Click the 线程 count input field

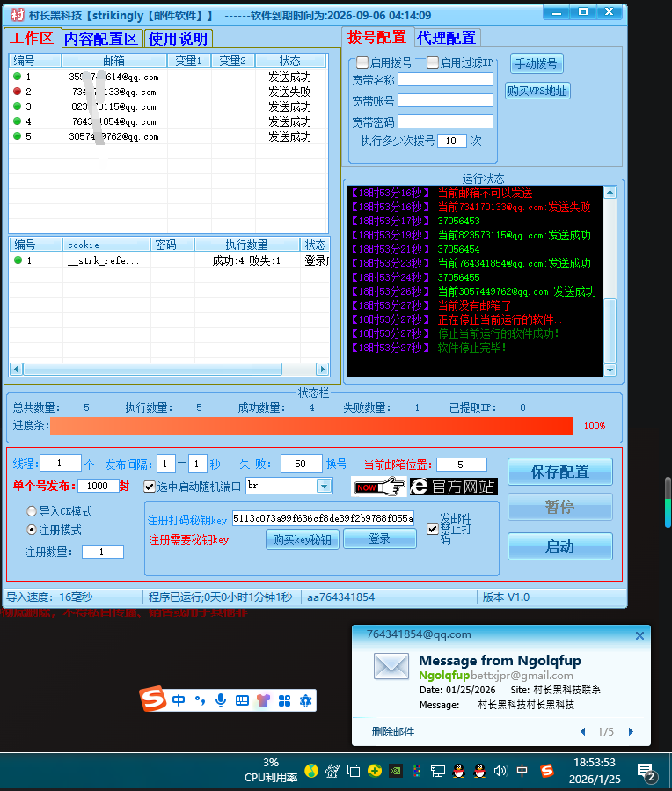tap(61, 463)
